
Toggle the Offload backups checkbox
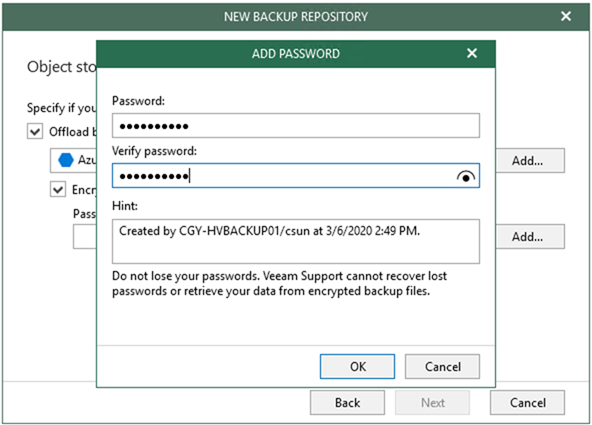pos(35,132)
